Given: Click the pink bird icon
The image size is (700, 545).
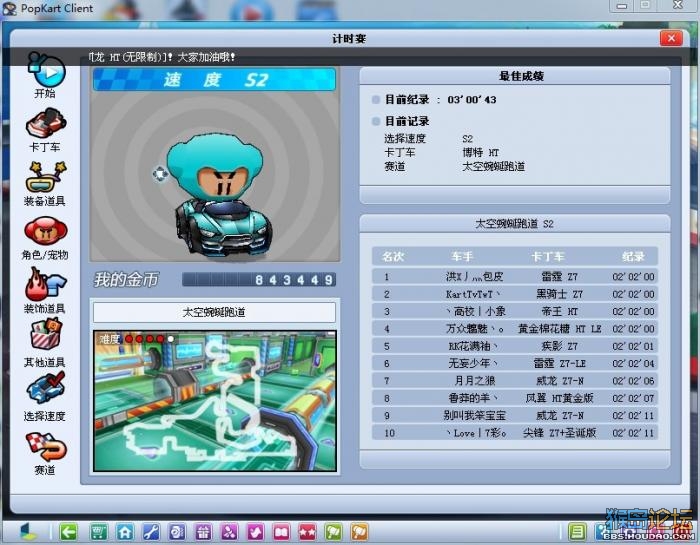Looking at the screenshot, I should click(255, 532).
